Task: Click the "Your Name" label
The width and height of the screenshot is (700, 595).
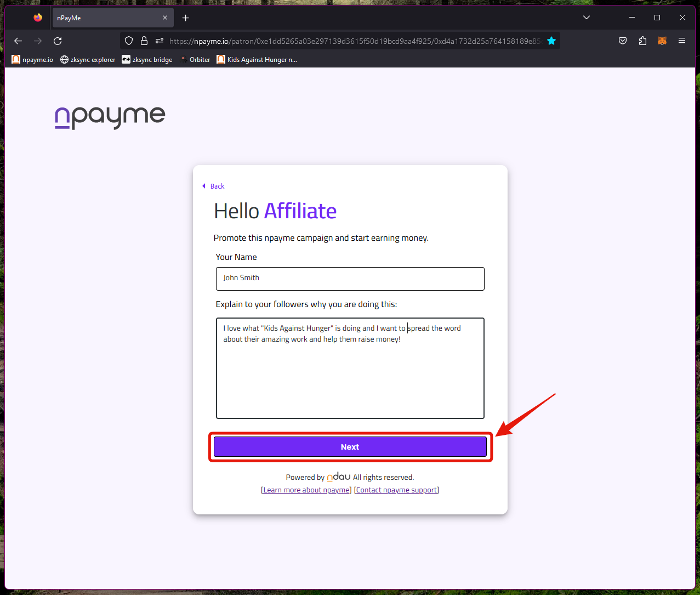Action: tap(236, 257)
